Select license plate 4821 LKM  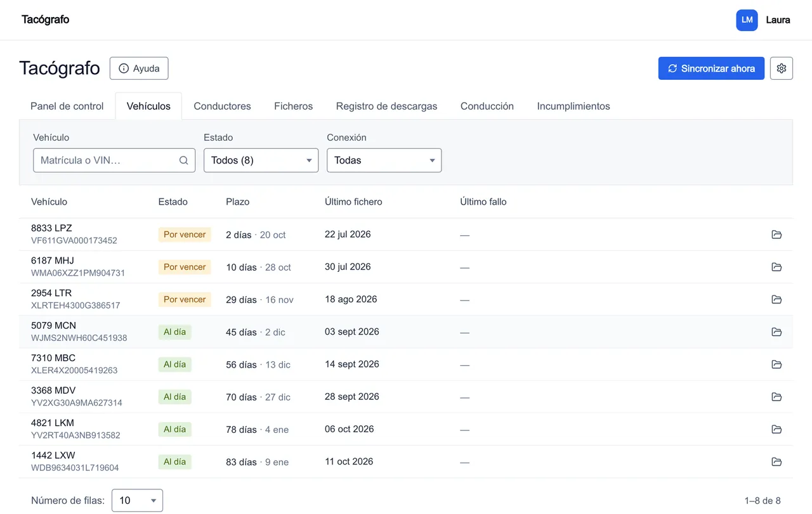tap(53, 423)
